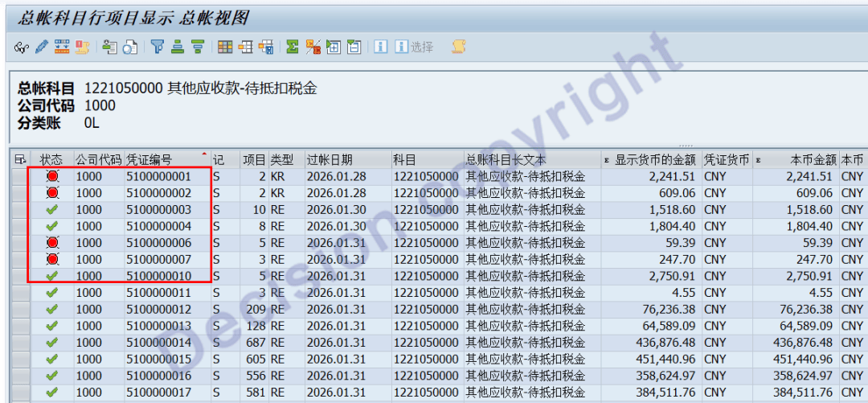Click the glasses Display Document icon
This screenshot has width=868, height=403.
[21, 47]
